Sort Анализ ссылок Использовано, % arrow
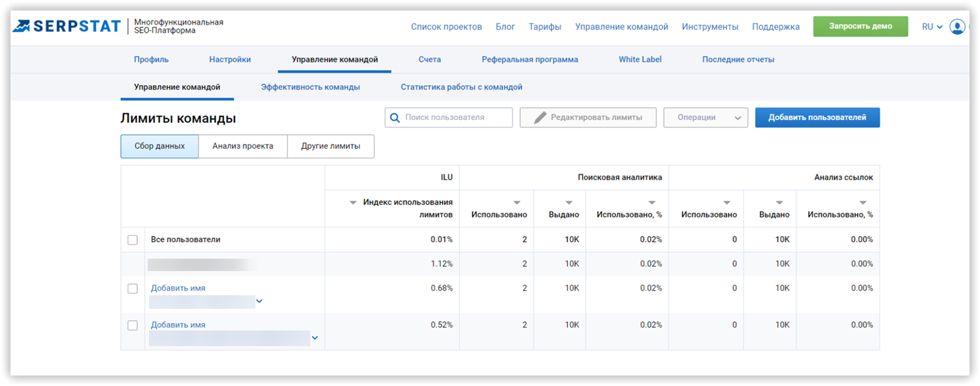980x386 pixels. click(862, 202)
